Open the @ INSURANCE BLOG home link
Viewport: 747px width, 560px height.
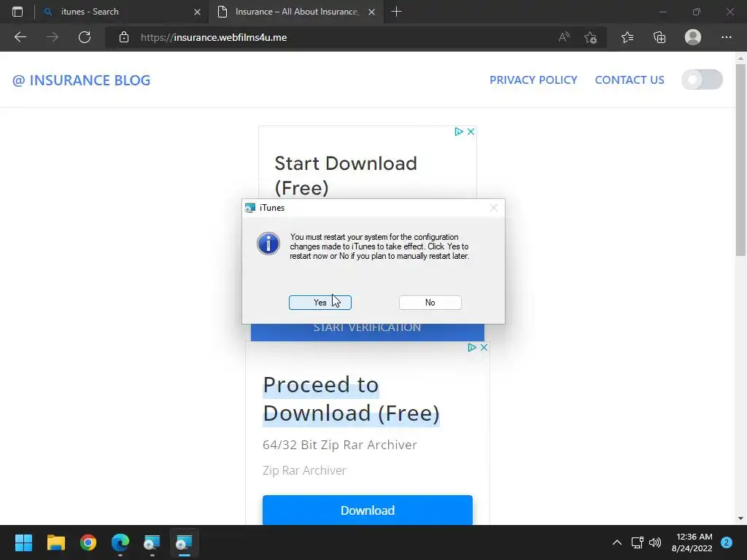tap(82, 80)
